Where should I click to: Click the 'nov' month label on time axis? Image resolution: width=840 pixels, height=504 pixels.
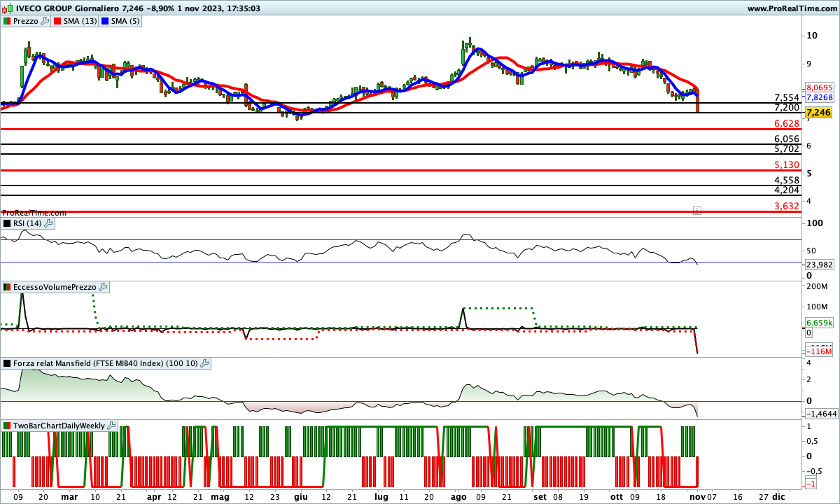(697, 496)
